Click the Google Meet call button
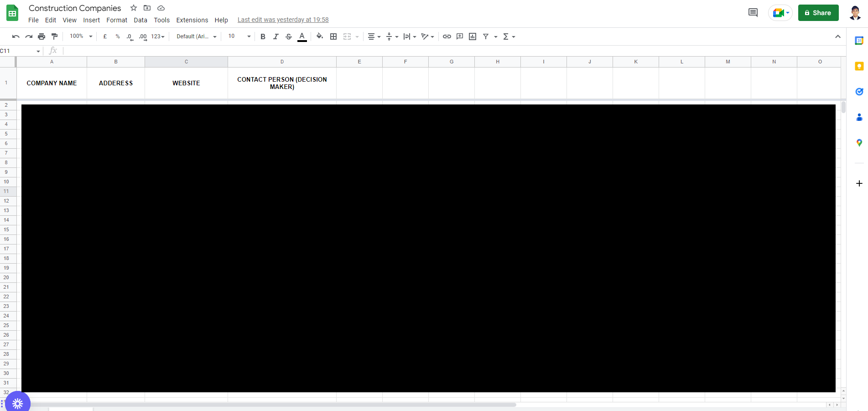The width and height of the screenshot is (868, 411). [780, 13]
